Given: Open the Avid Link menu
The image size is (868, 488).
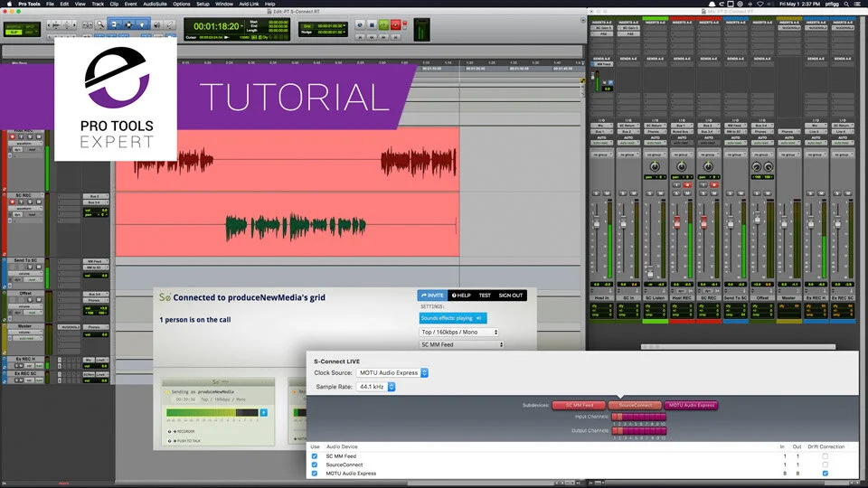Looking at the screenshot, I should pyautogui.click(x=249, y=4).
